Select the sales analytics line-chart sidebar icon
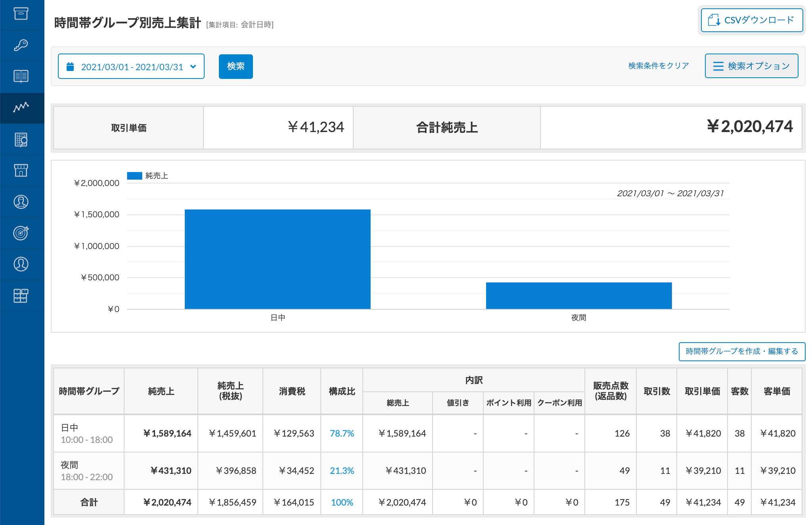Image resolution: width=812 pixels, height=525 pixels. click(21, 107)
